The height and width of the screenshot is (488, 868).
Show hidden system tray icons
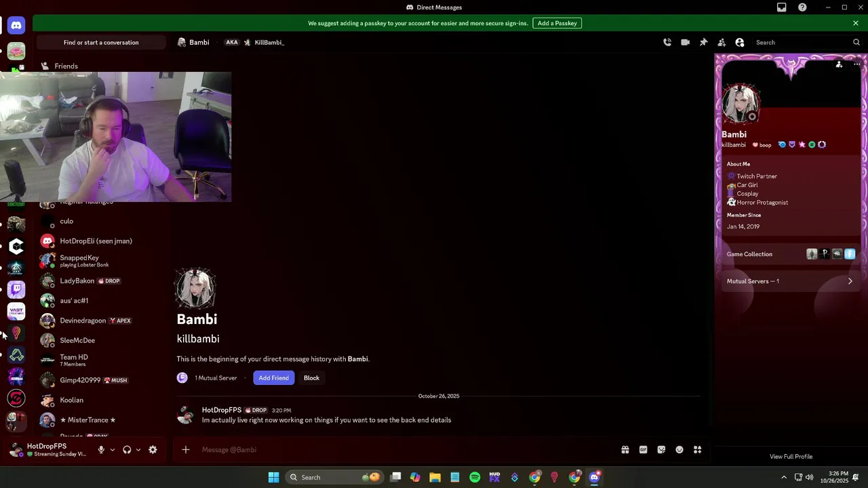point(785,477)
